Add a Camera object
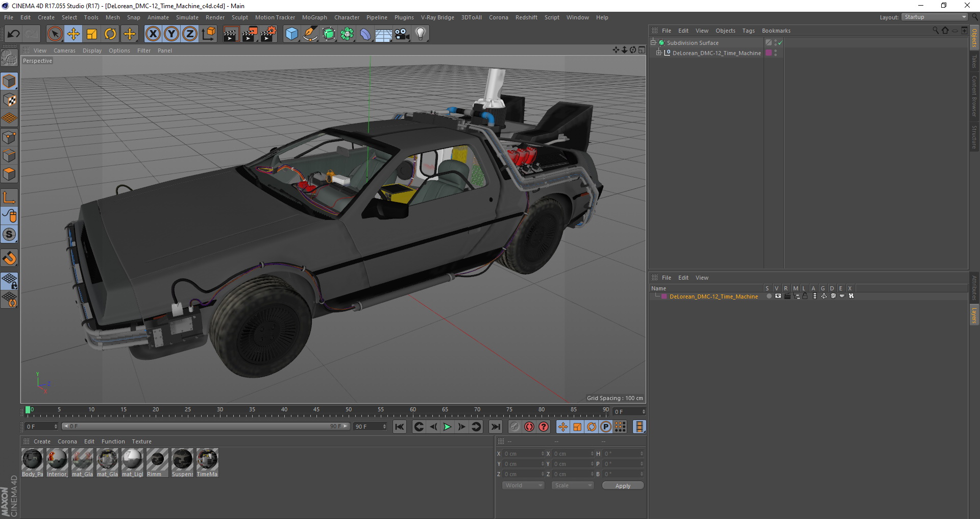980x519 pixels. point(402,34)
